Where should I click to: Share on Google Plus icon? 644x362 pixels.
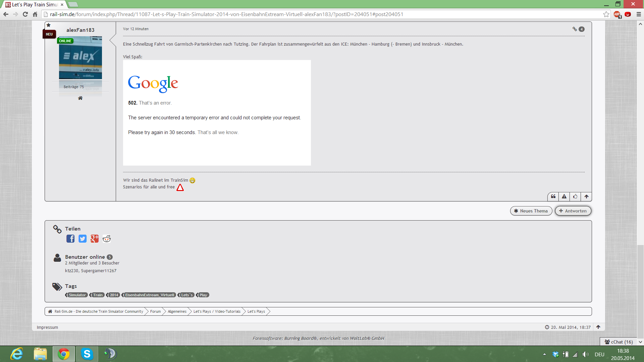(x=95, y=239)
